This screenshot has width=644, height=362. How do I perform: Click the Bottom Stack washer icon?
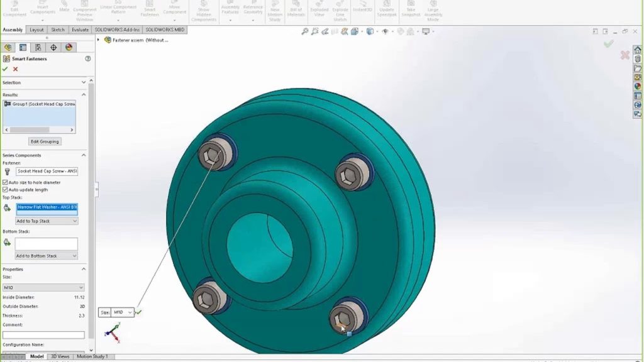(x=7, y=243)
